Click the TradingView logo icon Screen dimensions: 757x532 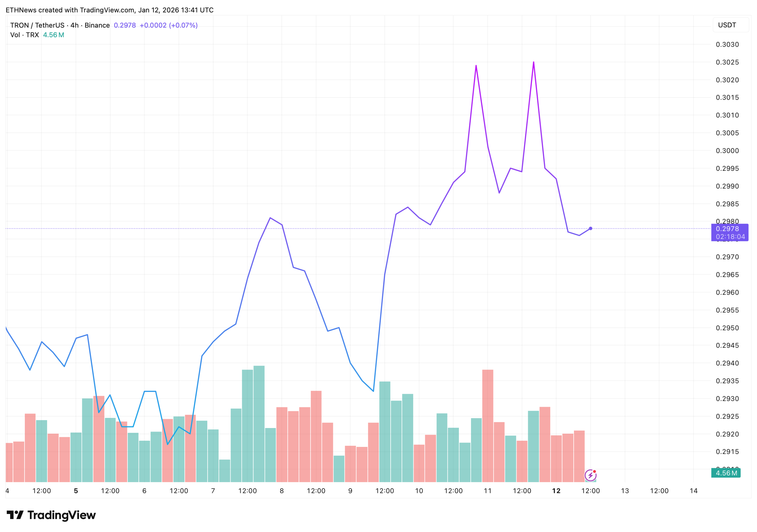tap(15, 515)
